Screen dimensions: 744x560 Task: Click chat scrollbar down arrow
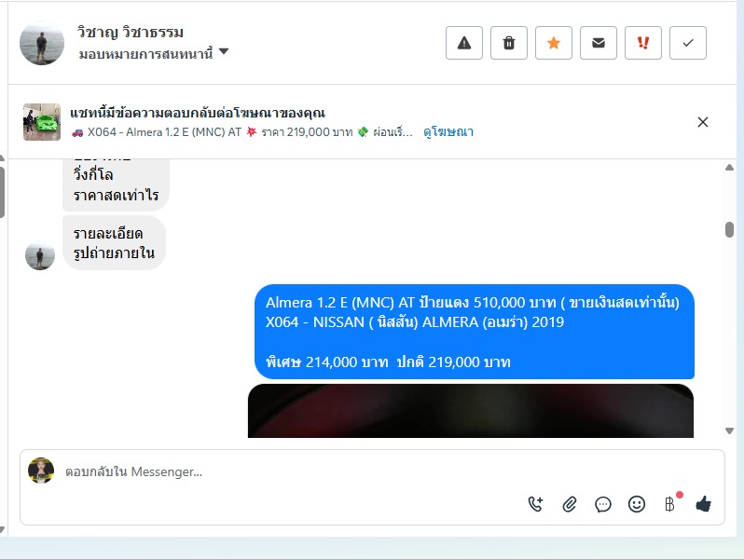tap(729, 430)
